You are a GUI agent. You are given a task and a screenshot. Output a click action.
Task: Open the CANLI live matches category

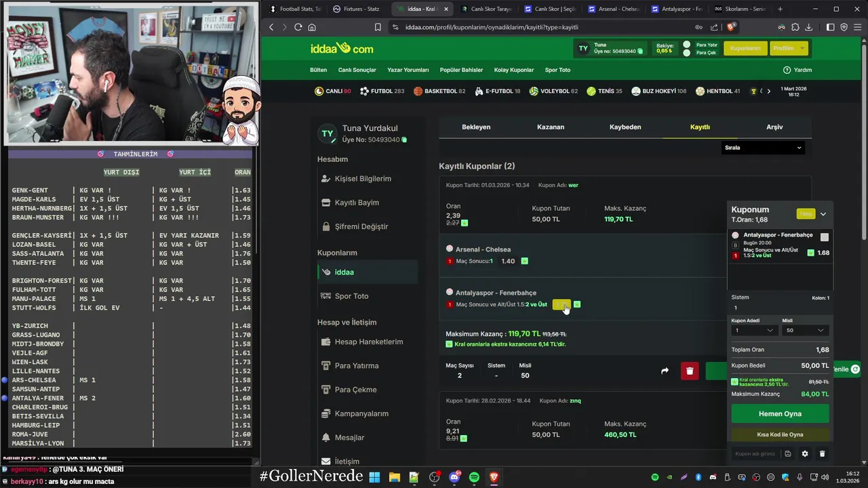[332, 91]
